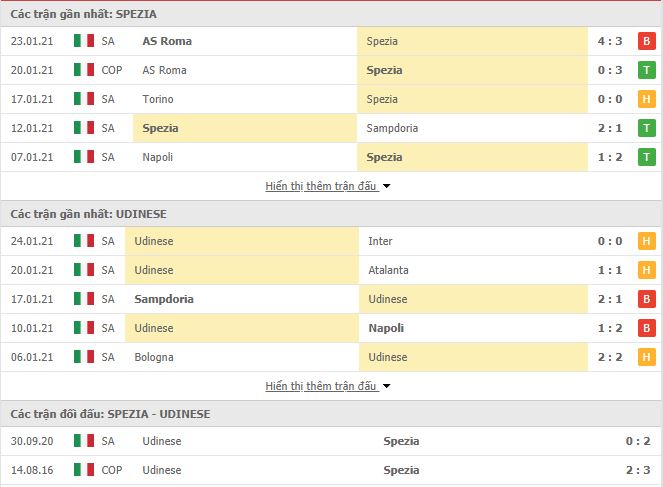The height and width of the screenshot is (487, 663).
Task: Click bold Napoli in 10.01.21 row
Action: 386,328
